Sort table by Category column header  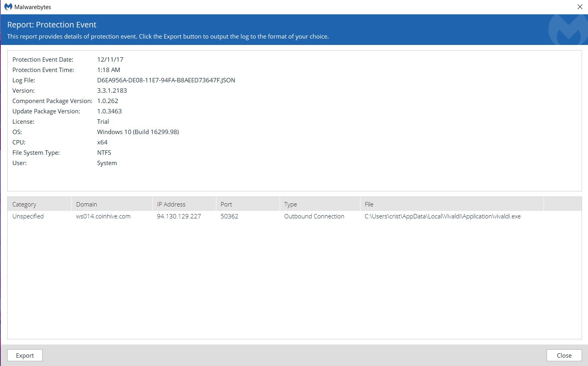click(39, 204)
